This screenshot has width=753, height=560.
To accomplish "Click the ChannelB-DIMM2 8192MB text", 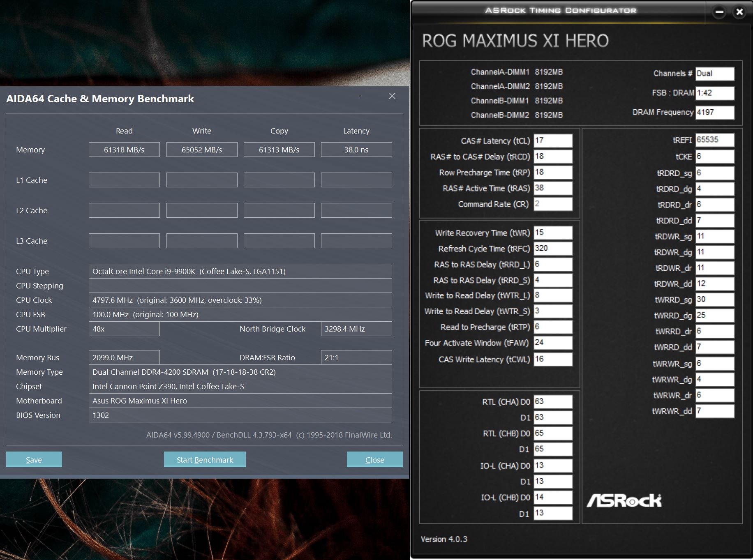I will (x=517, y=115).
